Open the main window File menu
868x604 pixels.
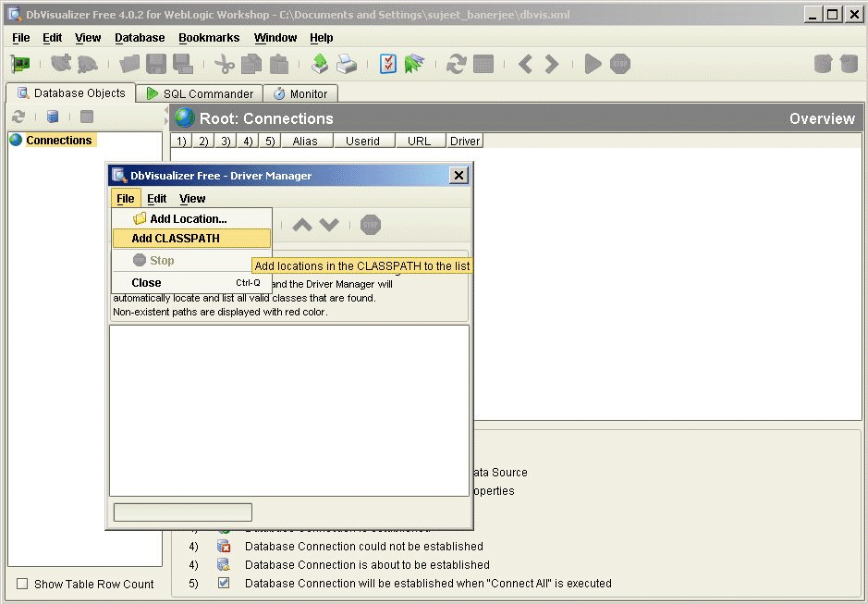21,38
